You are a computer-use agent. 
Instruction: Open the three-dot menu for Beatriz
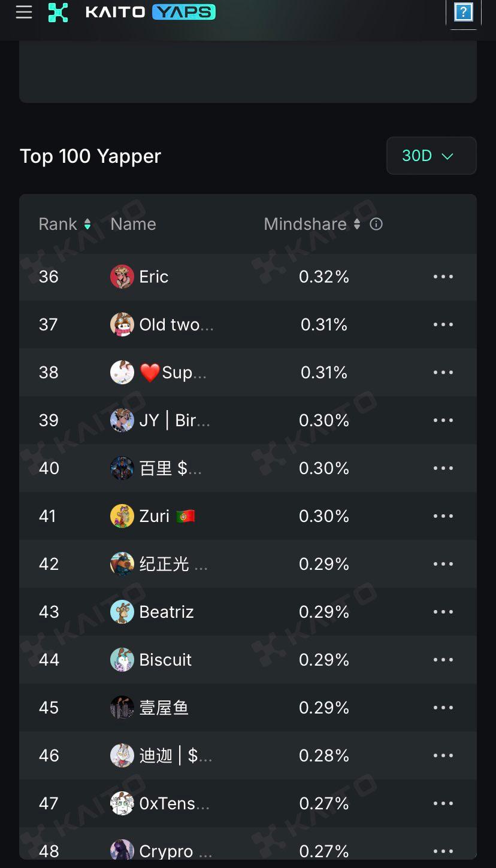click(443, 612)
